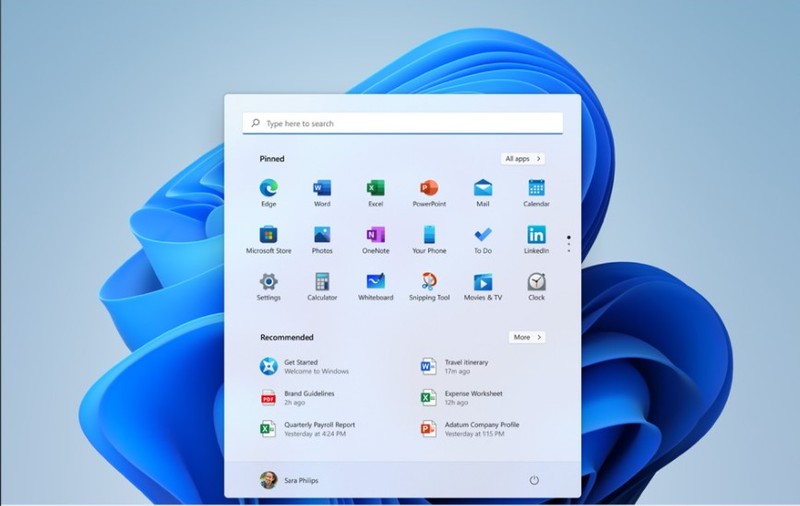The height and width of the screenshot is (506, 800).
Task: Open the Your Phone app
Action: click(x=429, y=240)
